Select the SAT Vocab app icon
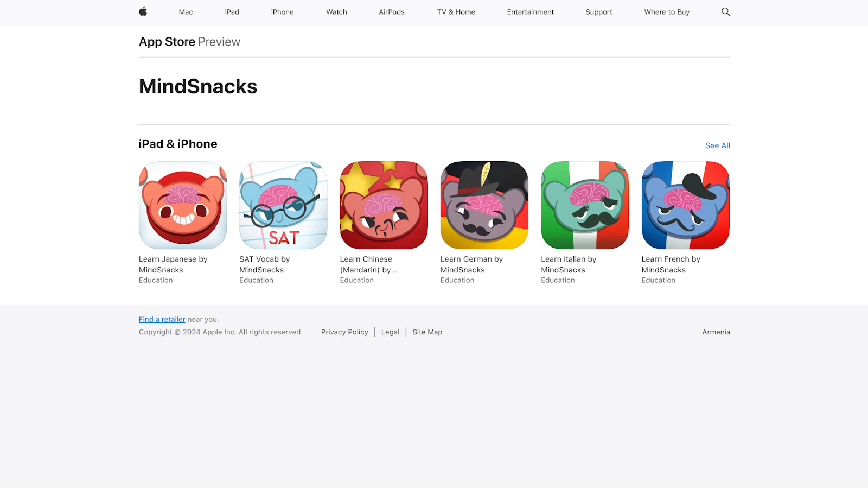This screenshot has height=488, width=868. coord(283,205)
